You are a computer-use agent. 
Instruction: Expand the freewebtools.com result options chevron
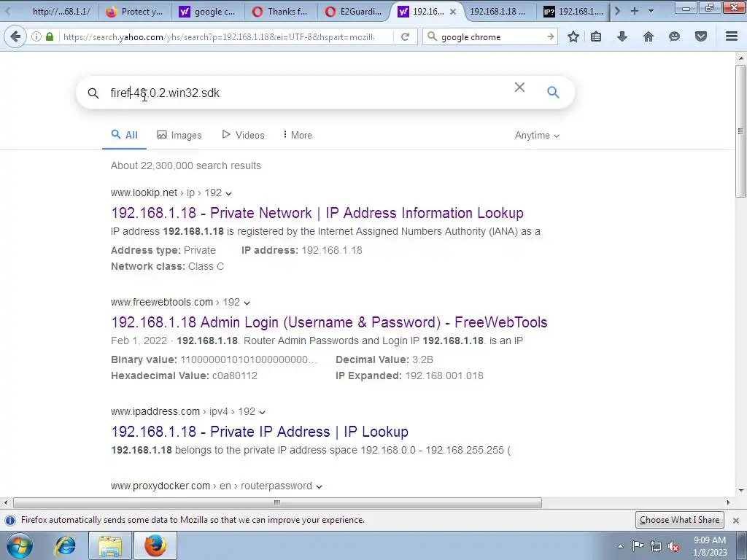[x=247, y=303]
